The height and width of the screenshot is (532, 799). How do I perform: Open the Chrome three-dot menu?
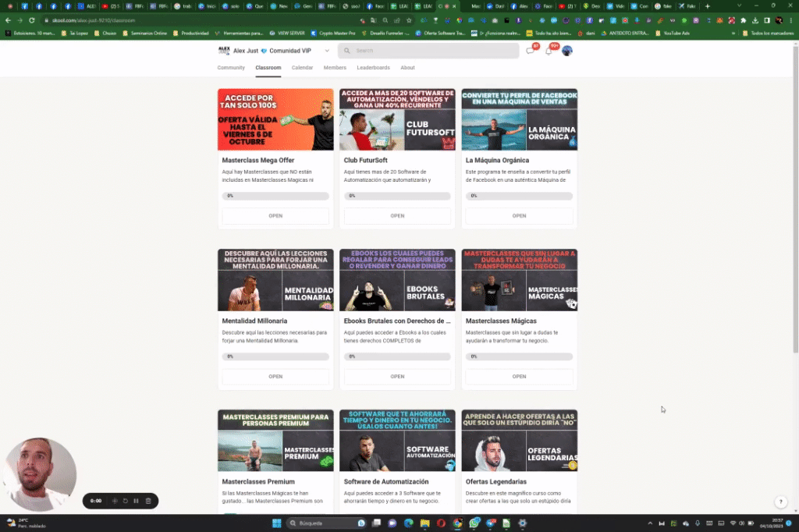(x=791, y=20)
